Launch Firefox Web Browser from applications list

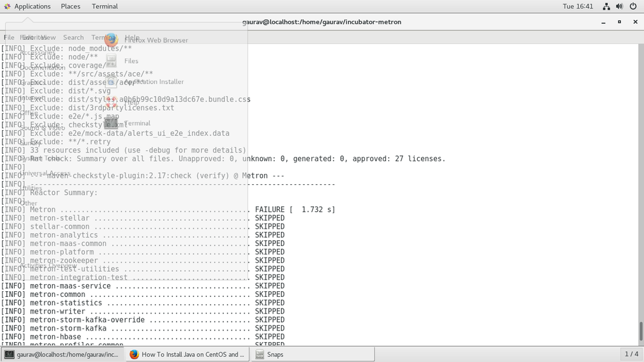[x=146, y=40]
